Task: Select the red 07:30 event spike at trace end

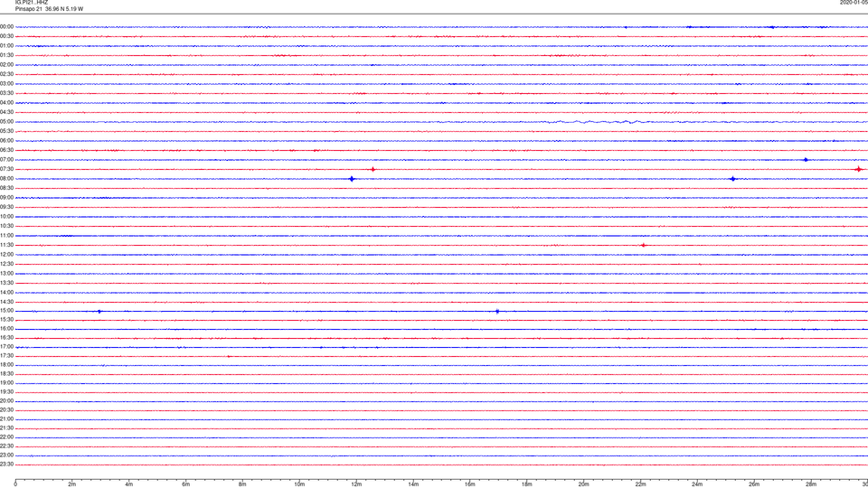Action: click(x=859, y=169)
